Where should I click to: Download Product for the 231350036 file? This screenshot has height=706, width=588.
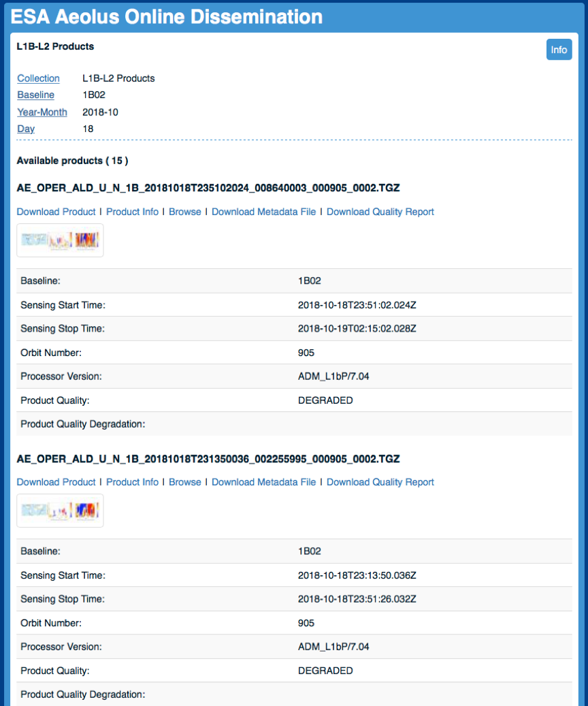click(56, 482)
